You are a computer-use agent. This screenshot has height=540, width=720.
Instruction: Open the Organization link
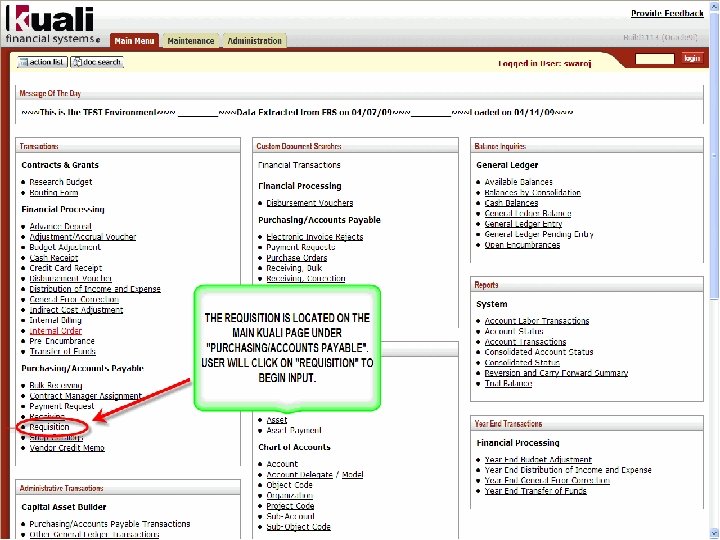(x=289, y=496)
